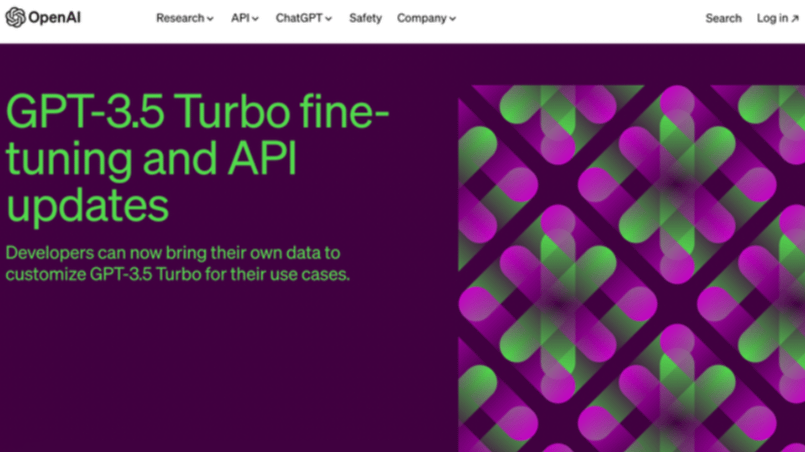This screenshot has height=453, width=805.
Task: Click the external arrow icon beside Log in
Action: click(x=794, y=18)
